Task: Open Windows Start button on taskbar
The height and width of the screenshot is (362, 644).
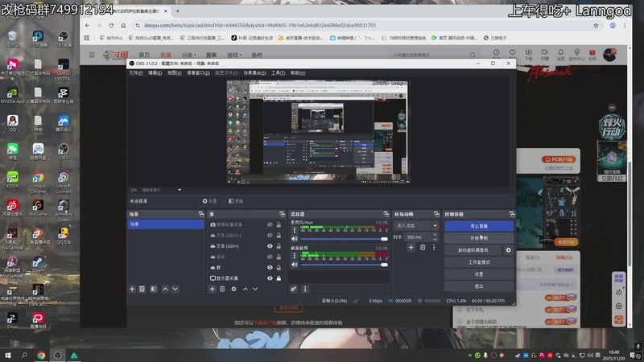Action: click(8, 356)
